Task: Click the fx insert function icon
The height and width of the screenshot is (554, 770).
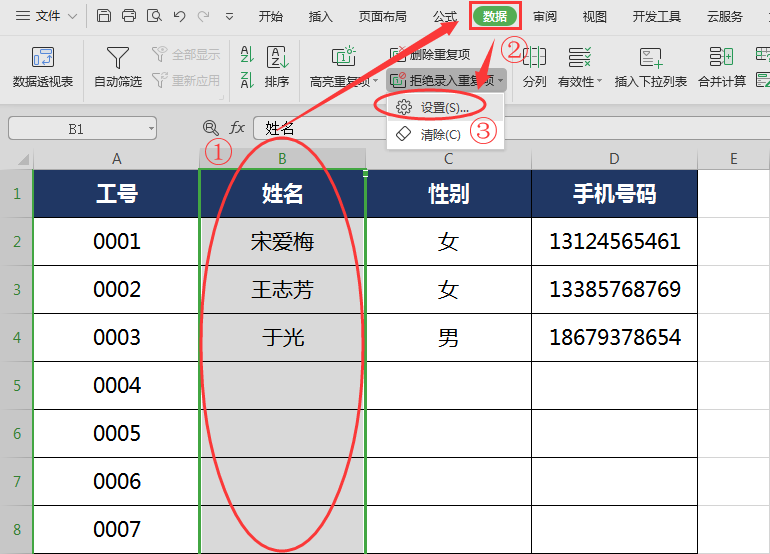Action: (237, 128)
